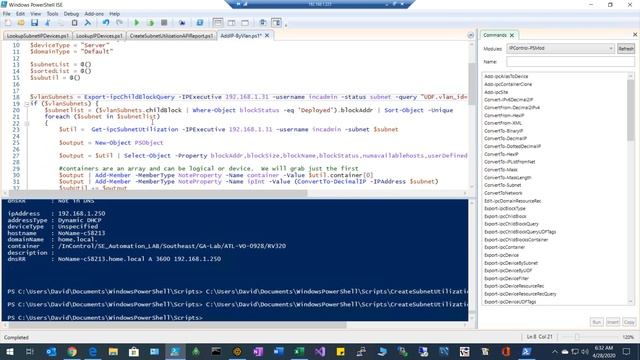640x360 pixels.
Task: Open new remote PowerShell tab icon
Action: tap(182, 23)
